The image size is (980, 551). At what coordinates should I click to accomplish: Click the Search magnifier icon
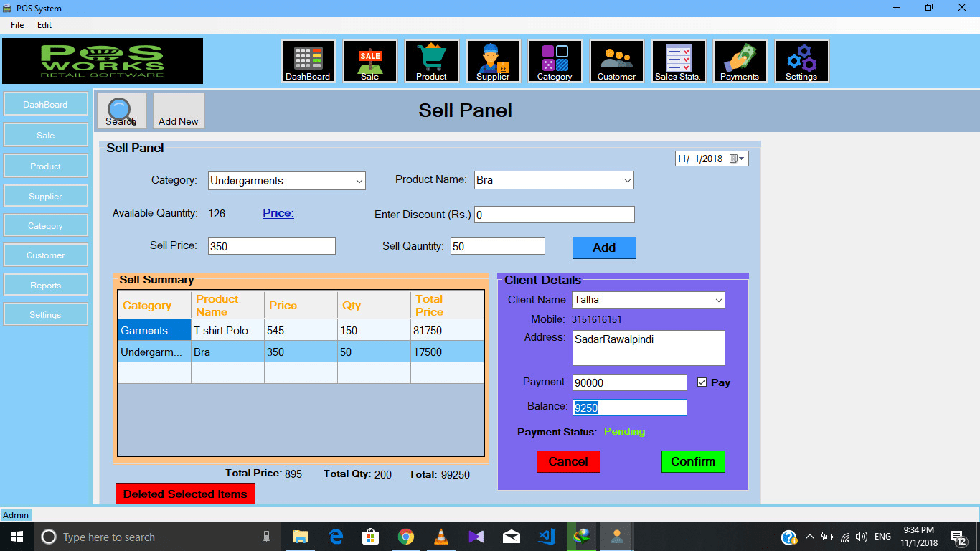tap(121, 111)
